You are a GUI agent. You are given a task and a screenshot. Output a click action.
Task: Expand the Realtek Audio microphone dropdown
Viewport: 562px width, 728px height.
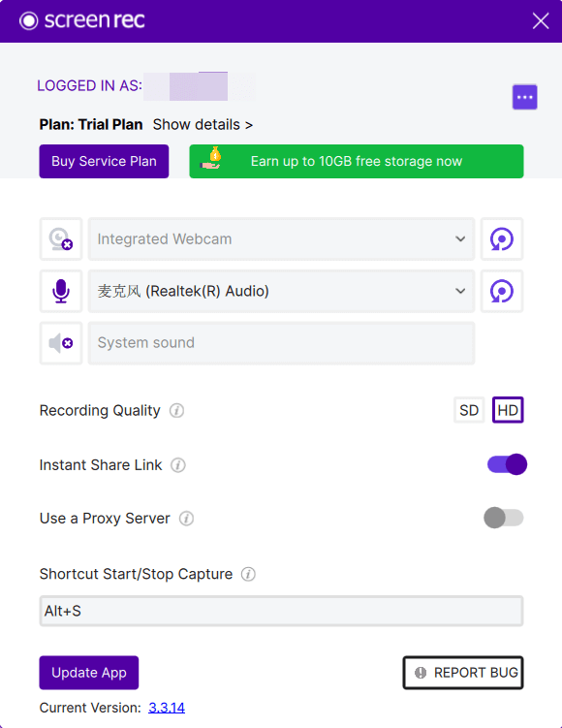click(x=281, y=291)
